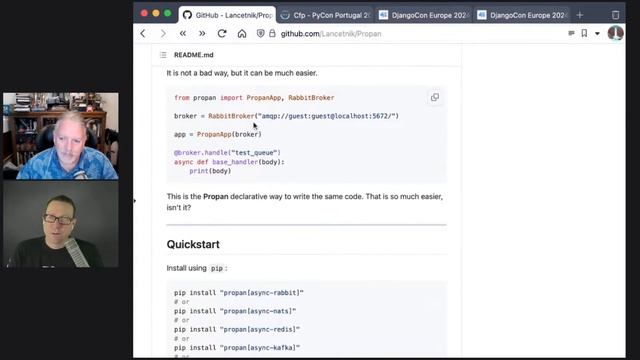Click the green maximize window dot
Image resolution: width=640 pixels, height=360 pixels.
pos(167,13)
